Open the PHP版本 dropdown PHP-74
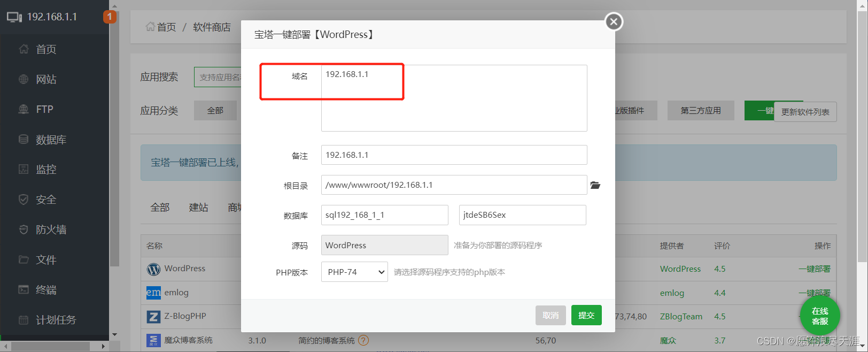868x352 pixels. 354,272
